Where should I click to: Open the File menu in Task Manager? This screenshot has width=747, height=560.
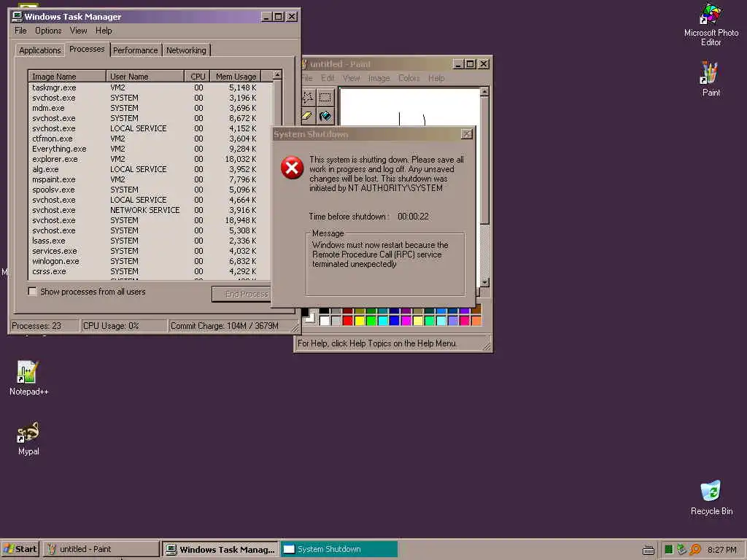coord(20,31)
